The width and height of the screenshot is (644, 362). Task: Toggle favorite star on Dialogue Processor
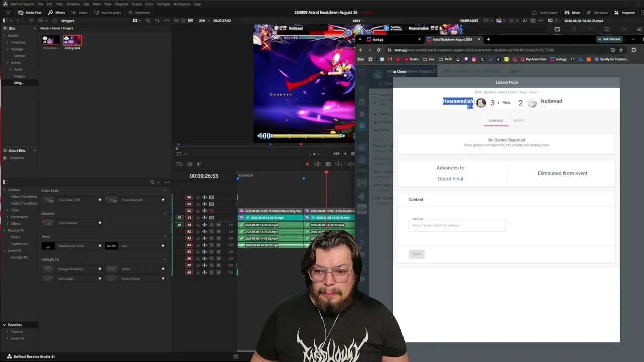pyautogui.click(x=100, y=269)
